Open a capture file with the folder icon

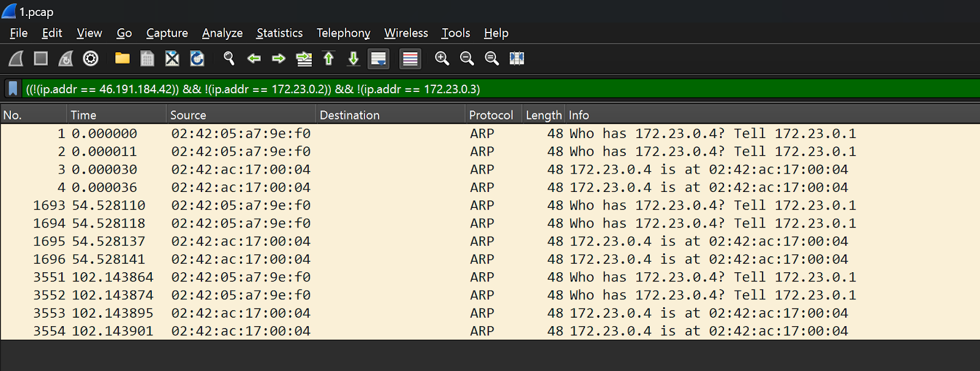click(123, 58)
